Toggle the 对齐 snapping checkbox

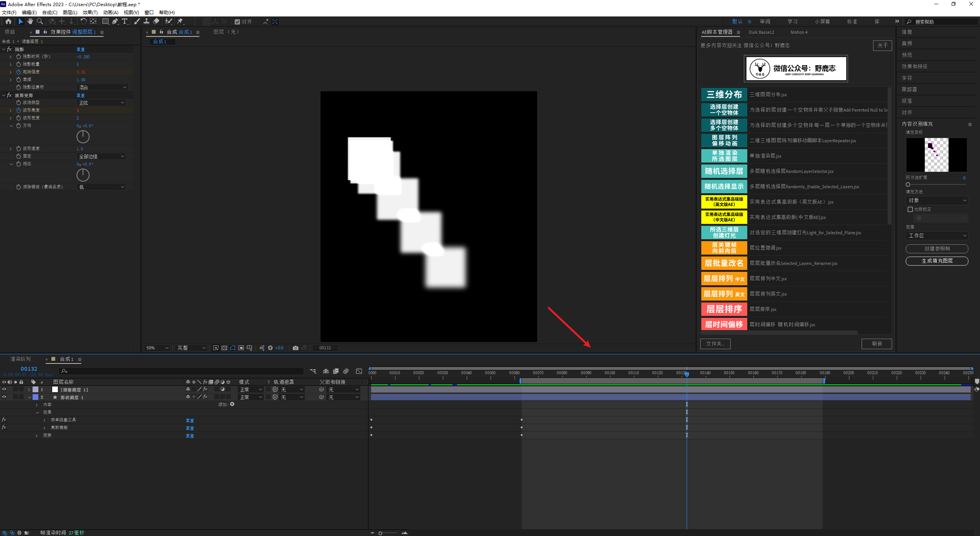click(x=237, y=22)
